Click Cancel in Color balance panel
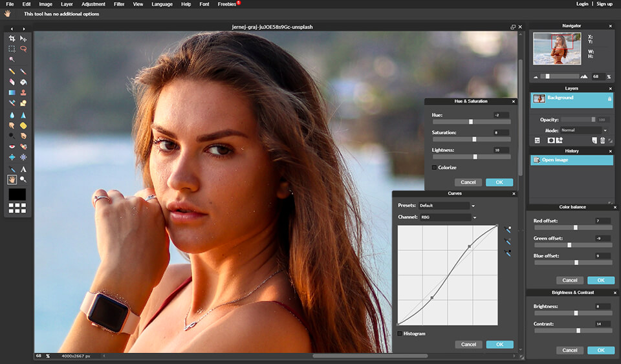The image size is (621, 364). point(569,281)
